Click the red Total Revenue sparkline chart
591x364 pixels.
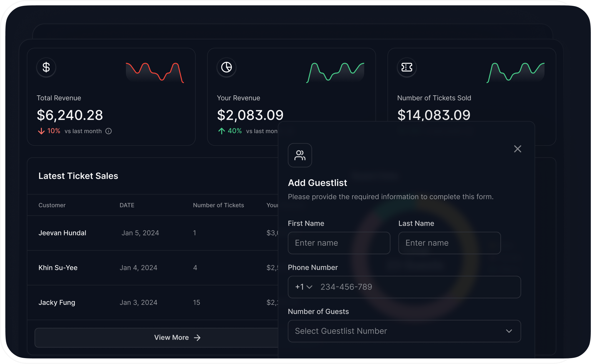(x=155, y=72)
